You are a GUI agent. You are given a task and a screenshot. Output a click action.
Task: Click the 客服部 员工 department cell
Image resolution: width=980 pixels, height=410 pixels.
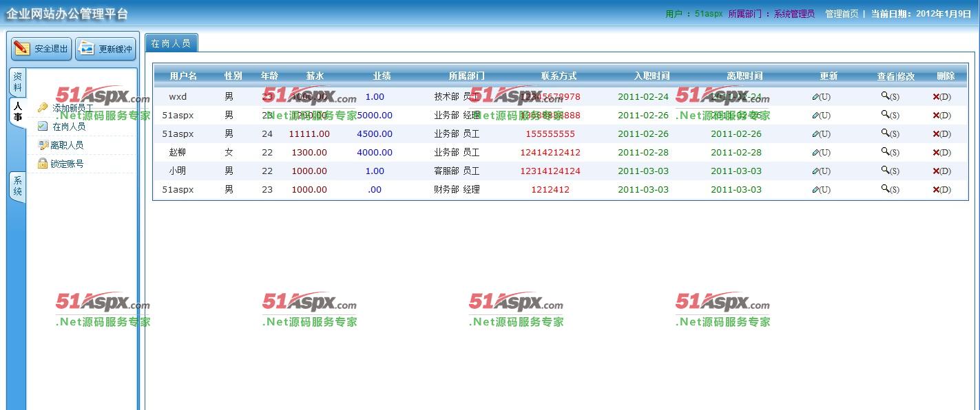457,171
